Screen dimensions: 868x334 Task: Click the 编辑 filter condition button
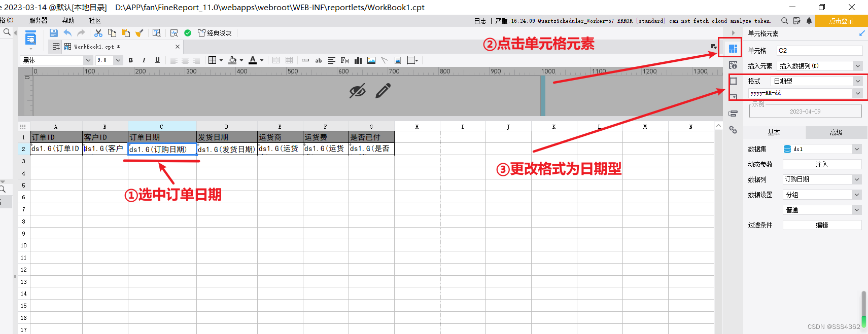[x=822, y=225]
